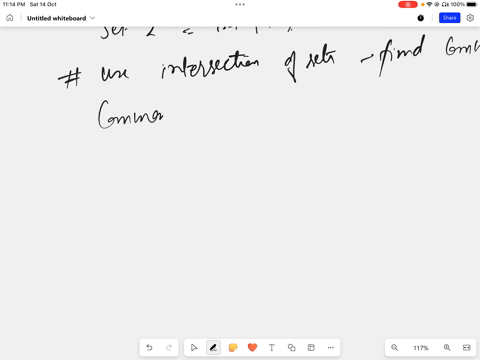Open the Untitled whiteboard title dropdown
This screenshot has width=480, height=360.
[x=93, y=18]
